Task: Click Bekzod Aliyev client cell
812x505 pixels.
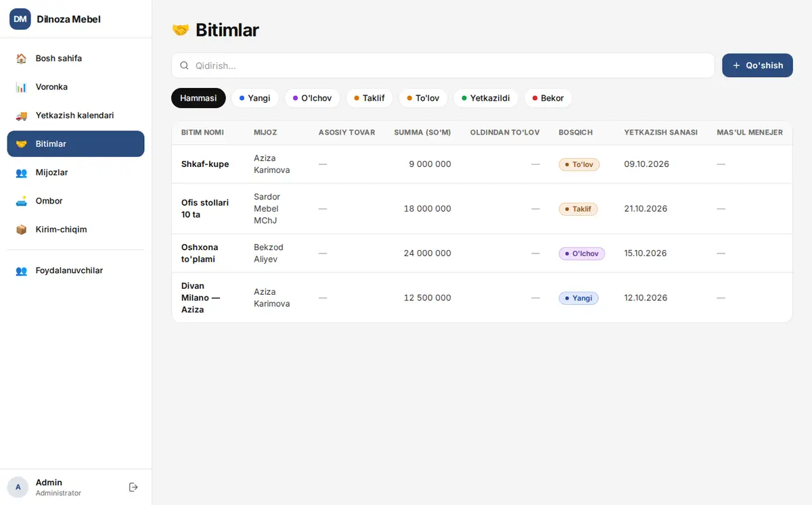Action: point(269,254)
